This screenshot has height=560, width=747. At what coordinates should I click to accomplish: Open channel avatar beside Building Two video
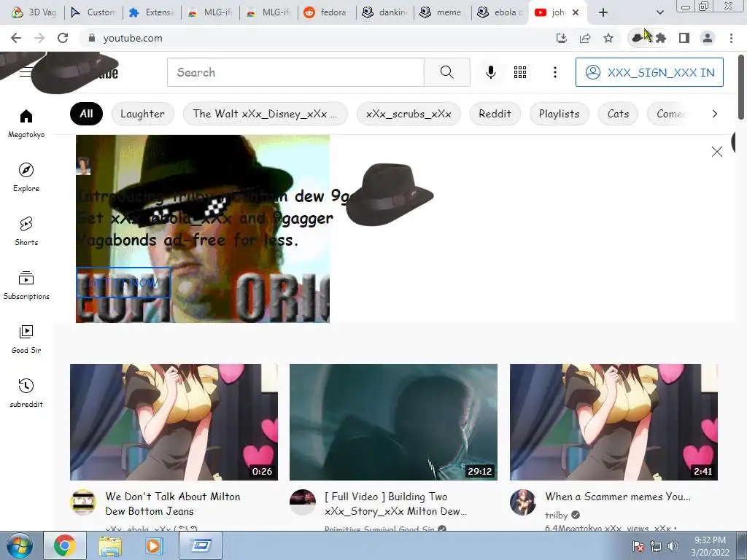tap(303, 502)
